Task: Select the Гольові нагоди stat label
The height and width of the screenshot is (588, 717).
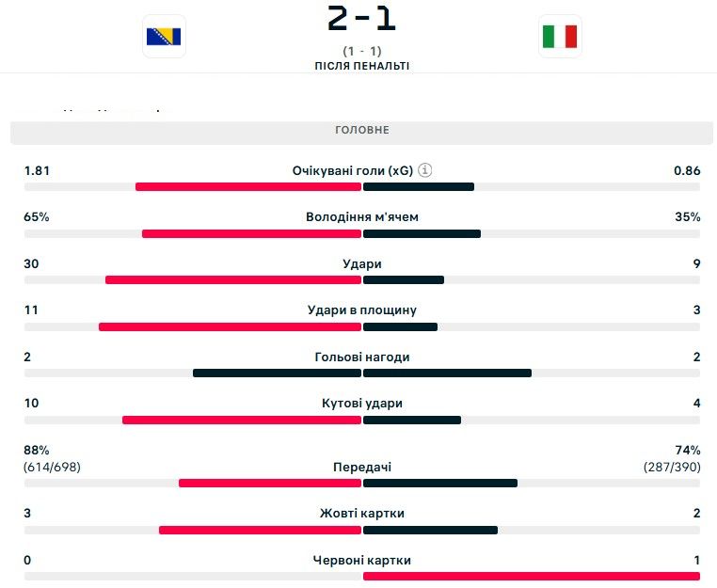Action: tap(361, 358)
